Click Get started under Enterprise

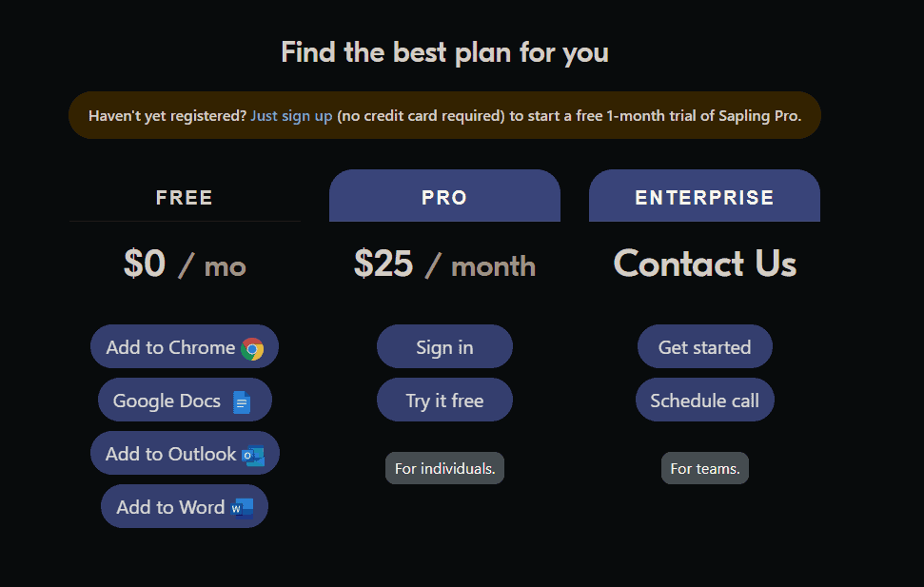pos(705,346)
